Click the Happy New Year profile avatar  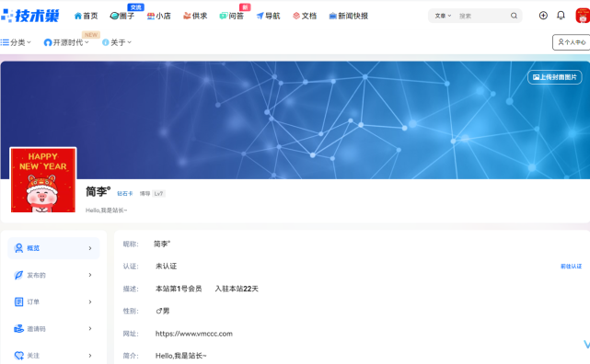43,180
